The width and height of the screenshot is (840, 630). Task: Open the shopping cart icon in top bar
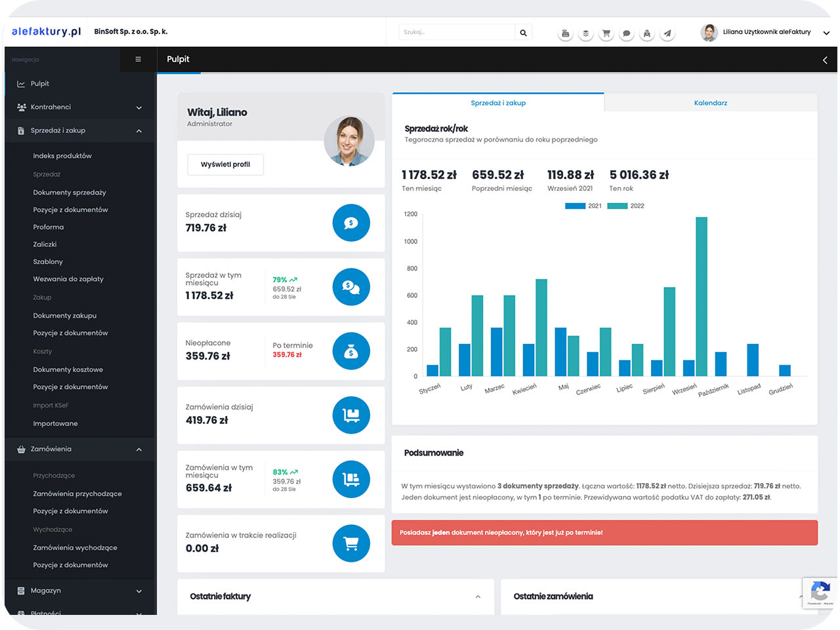[x=606, y=33]
